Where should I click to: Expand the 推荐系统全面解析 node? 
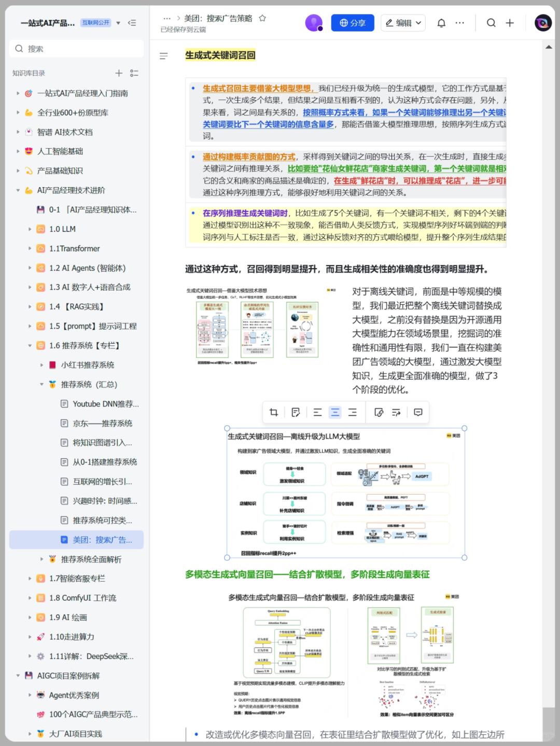pos(41,559)
